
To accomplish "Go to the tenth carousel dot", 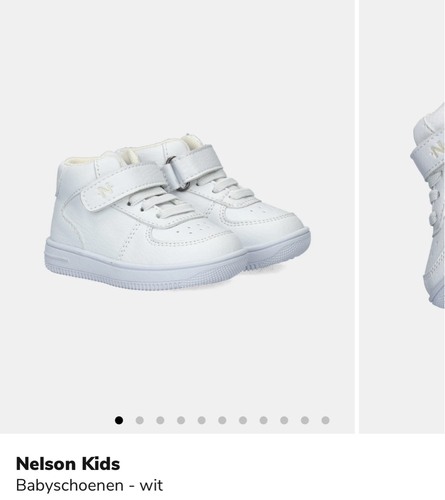I will pyautogui.click(x=305, y=420).
